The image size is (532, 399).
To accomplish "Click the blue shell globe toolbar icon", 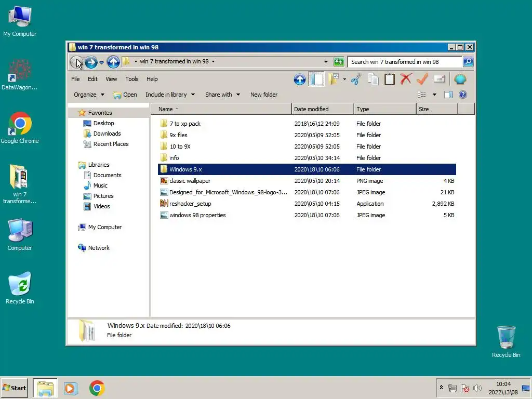I will (460, 79).
